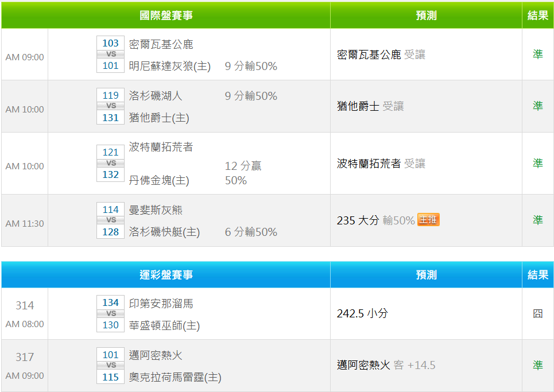The image size is (554, 392).
Task: Click the 主推 badge in the 235 大分 prediction
Action: [428, 220]
